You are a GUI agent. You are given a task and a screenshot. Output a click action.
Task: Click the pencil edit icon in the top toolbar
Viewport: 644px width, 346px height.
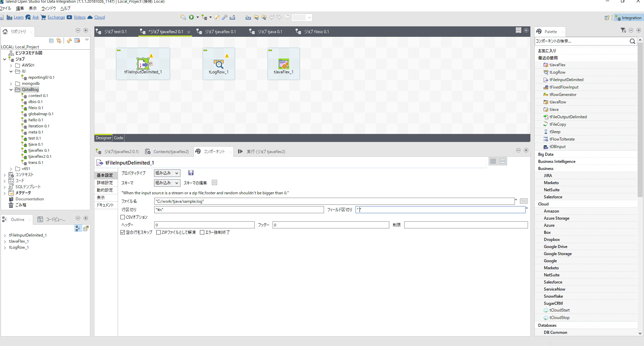217,17
